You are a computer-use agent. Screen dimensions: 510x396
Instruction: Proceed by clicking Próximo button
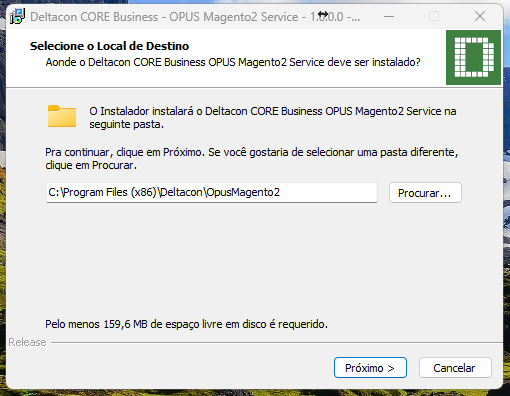click(x=370, y=368)
